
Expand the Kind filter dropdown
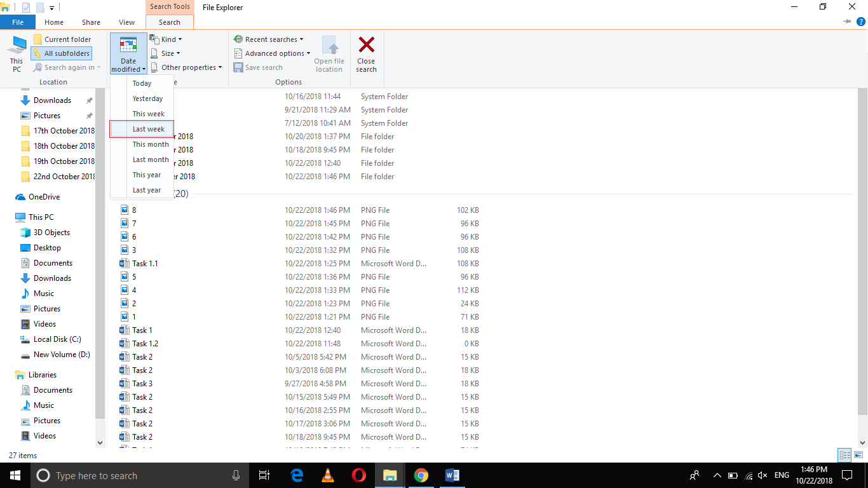click(x=166, y=39)
